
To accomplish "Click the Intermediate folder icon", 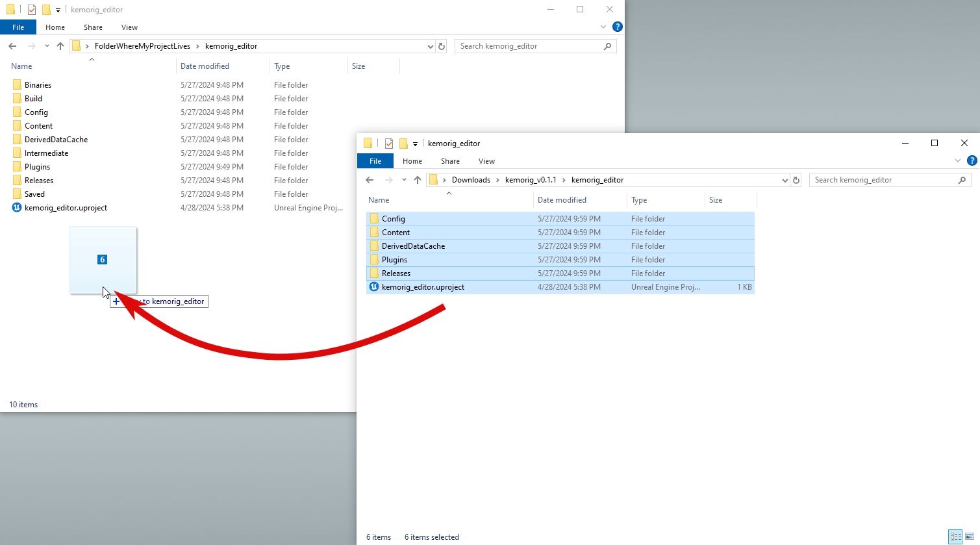I will coord(17,153).
